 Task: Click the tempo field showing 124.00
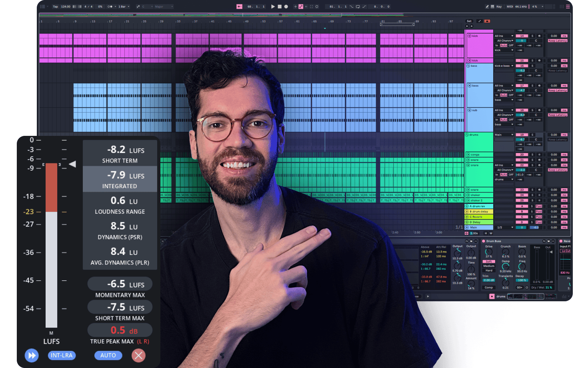[x=66, y=6]
